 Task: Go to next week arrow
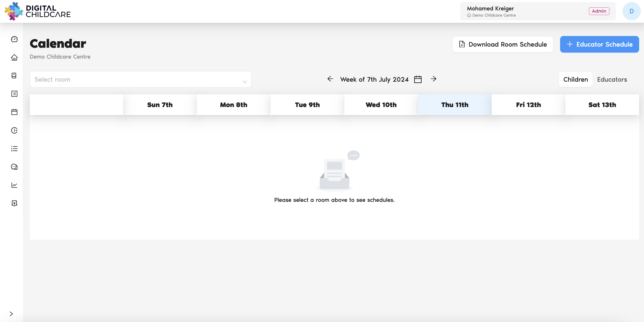point(434,79)
